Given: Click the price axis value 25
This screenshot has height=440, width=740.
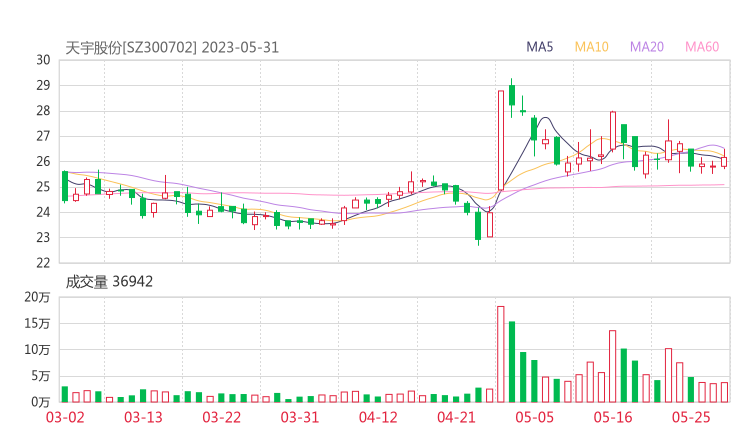Looking at the screenshot, I should 43,187.
